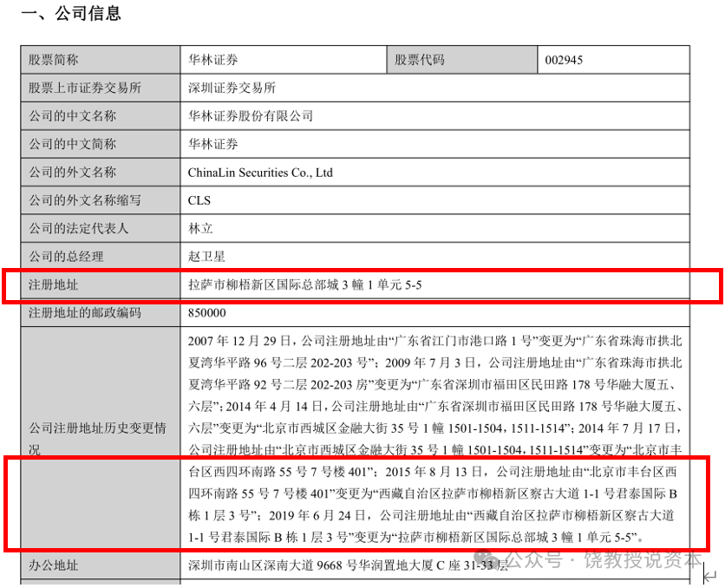Click the line starting 栋 1 层 3 号”; 2019 年
The image size is (725, 588).
click(431, 515)
